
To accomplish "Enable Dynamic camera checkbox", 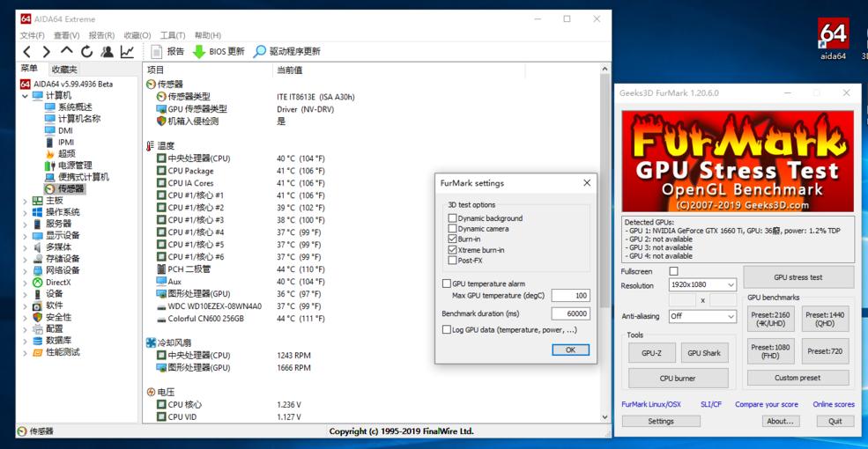I will click(452, 228).
